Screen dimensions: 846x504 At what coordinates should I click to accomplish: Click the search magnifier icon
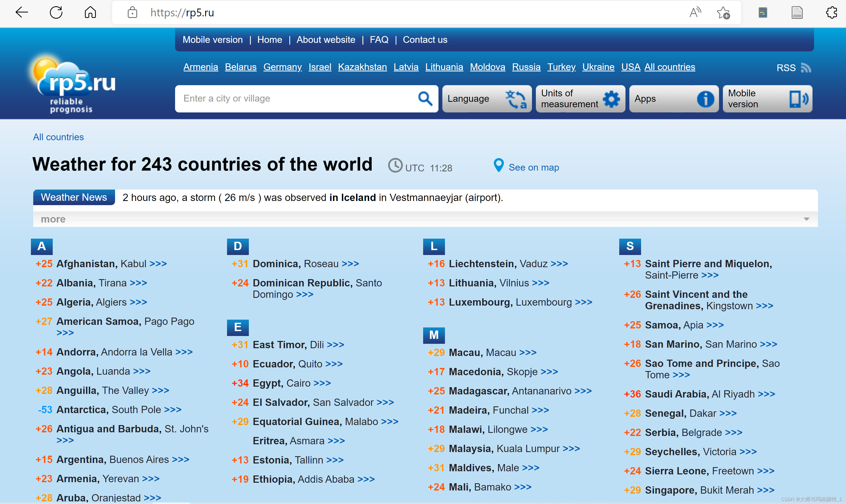click(425, 98)
